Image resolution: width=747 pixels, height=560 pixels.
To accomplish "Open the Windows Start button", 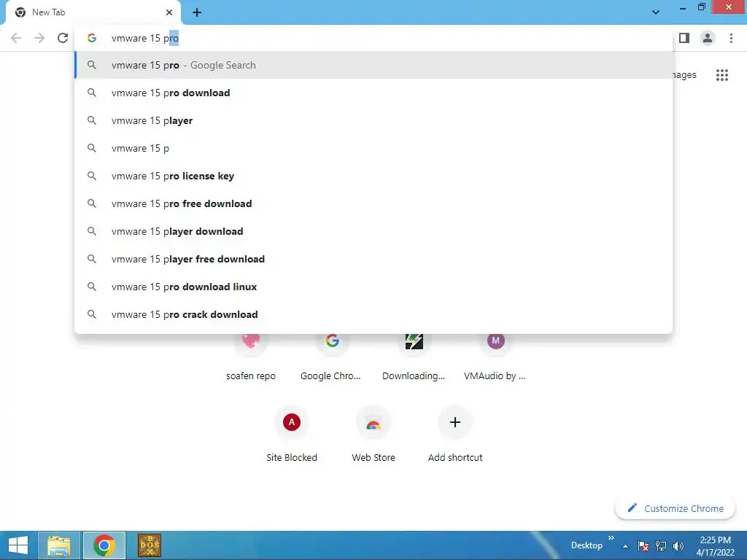I will coord(18,545).
